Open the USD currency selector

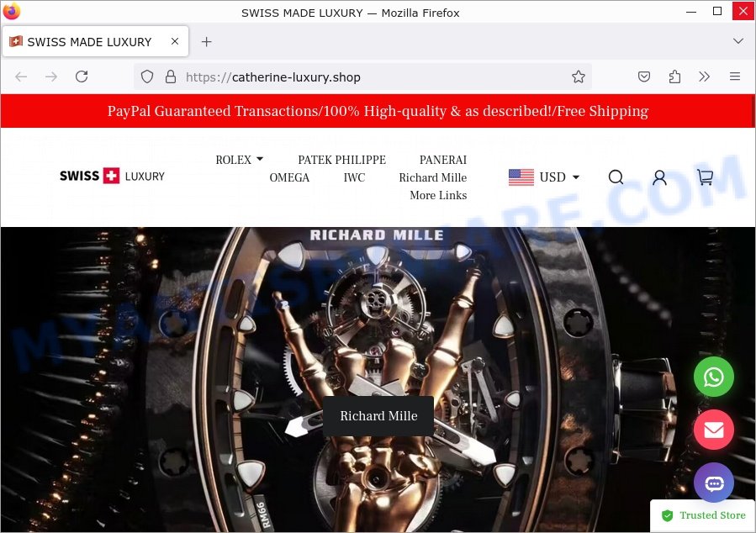click(x=544, y=177)
